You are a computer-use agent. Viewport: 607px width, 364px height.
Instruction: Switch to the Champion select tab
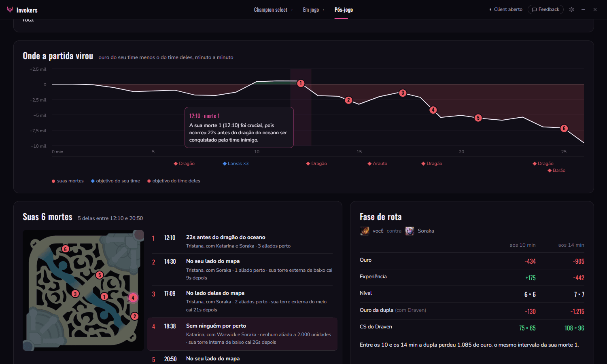tap(271, 10)
